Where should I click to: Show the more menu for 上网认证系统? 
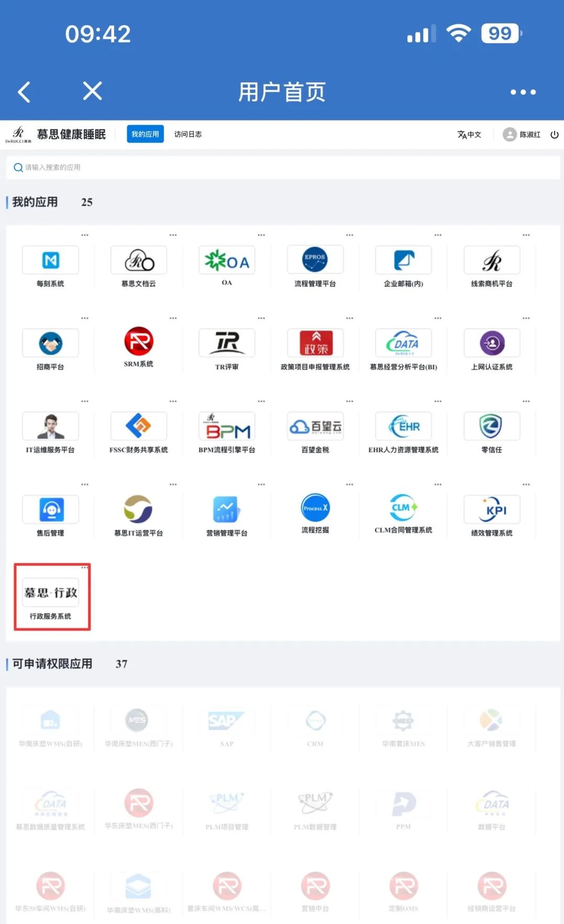[x=526, y=318]
